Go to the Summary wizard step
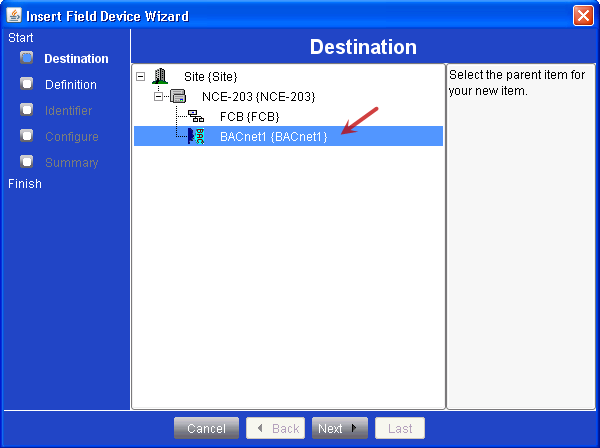This screenshot has width=600, height=448. (72, 163)
